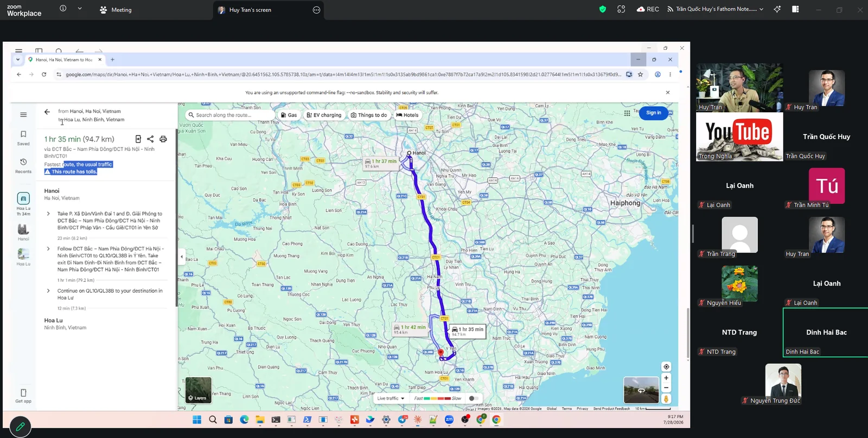Screen dimensions: 868x438
Task: Open the Live traffic dropdown
Action: [391, 398]
